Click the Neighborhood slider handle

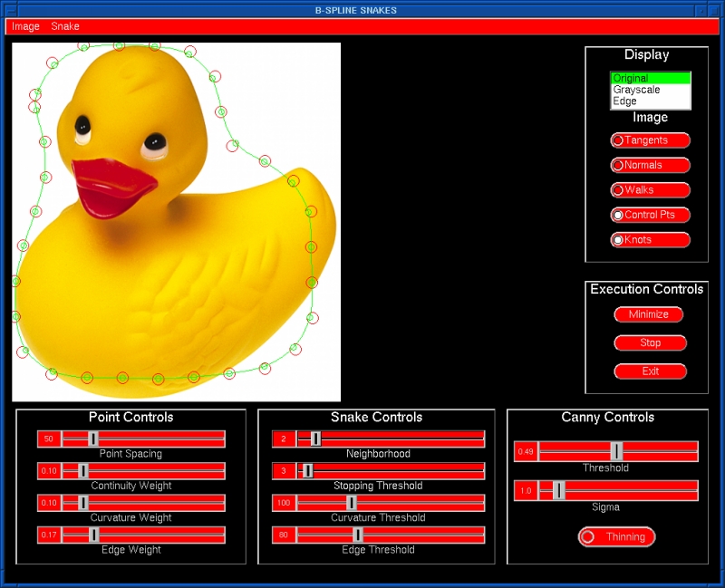click(x=315, y=439)
